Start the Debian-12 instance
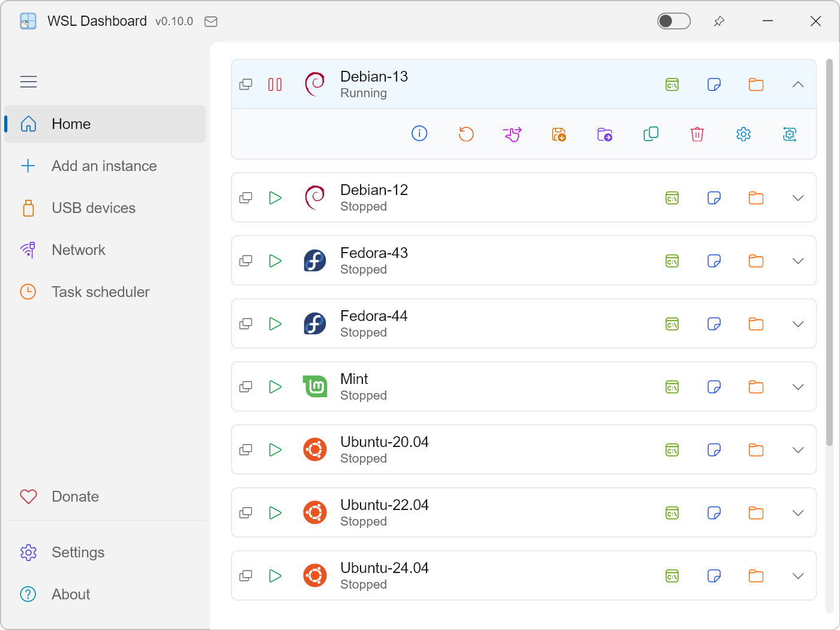The width and height of the screenshot is (840, 630). pos(275,198)
